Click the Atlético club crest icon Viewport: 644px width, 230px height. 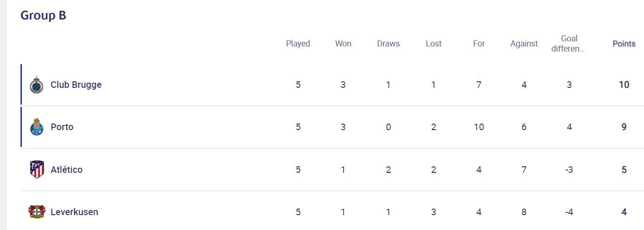[36, 170]
